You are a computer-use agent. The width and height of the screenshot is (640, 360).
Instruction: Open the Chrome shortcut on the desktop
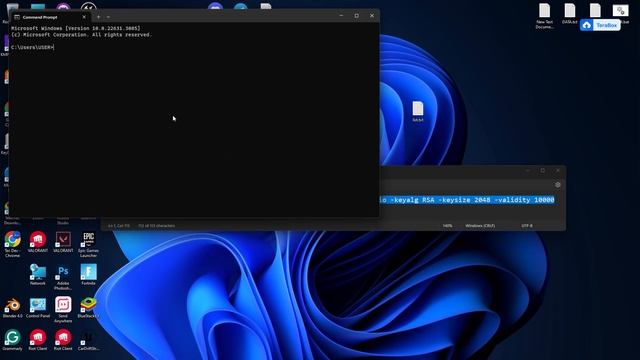click(x=13, y=244)
